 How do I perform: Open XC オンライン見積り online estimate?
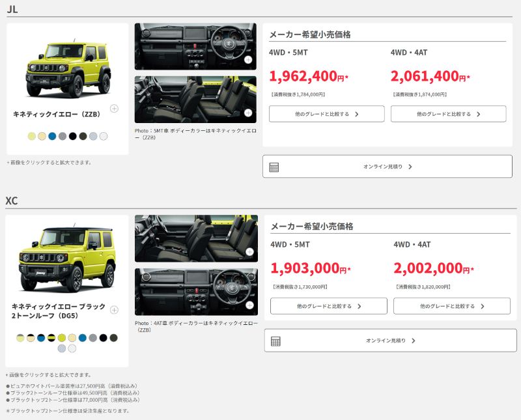coord(390,341)
